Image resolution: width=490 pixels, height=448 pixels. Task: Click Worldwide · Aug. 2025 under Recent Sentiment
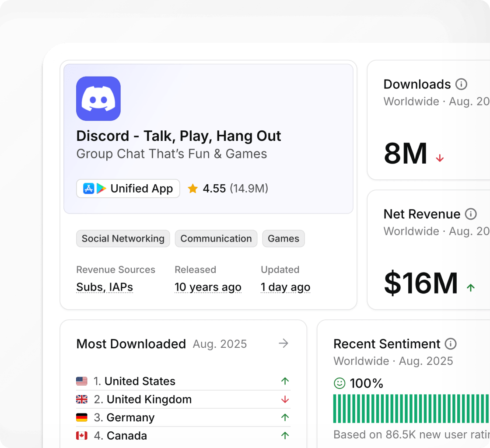(x=393, y=361)
